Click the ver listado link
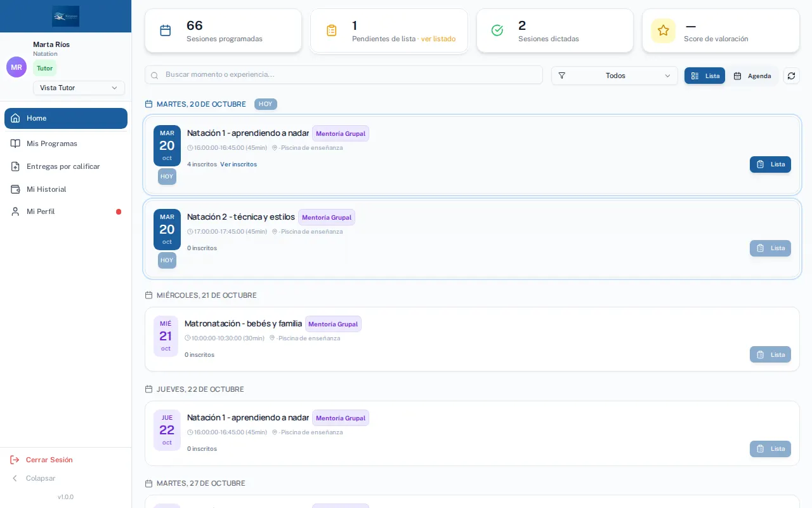Viewport: 812px width, 508px height. 438,39
